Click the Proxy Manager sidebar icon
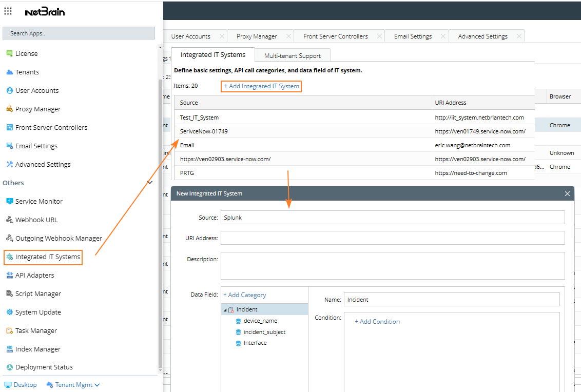The height and width of the screenshot is (392, 581). [9, 109]
